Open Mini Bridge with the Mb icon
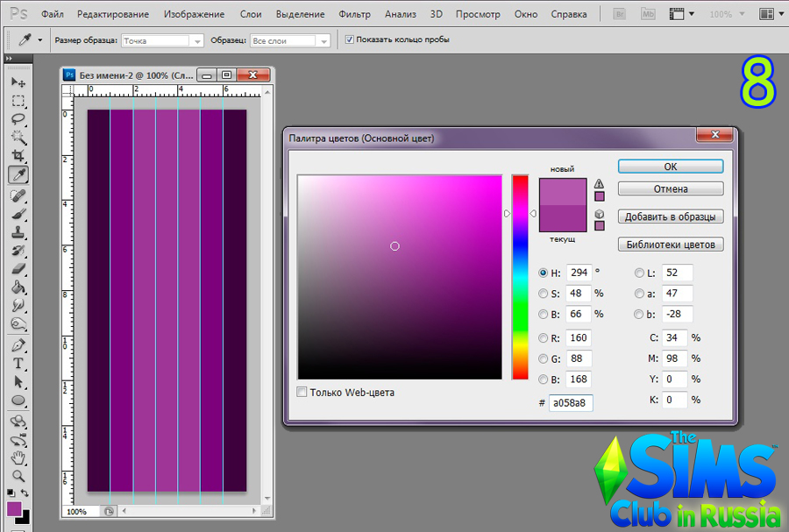This screenshot has width=789, height=532. (648, 14)
